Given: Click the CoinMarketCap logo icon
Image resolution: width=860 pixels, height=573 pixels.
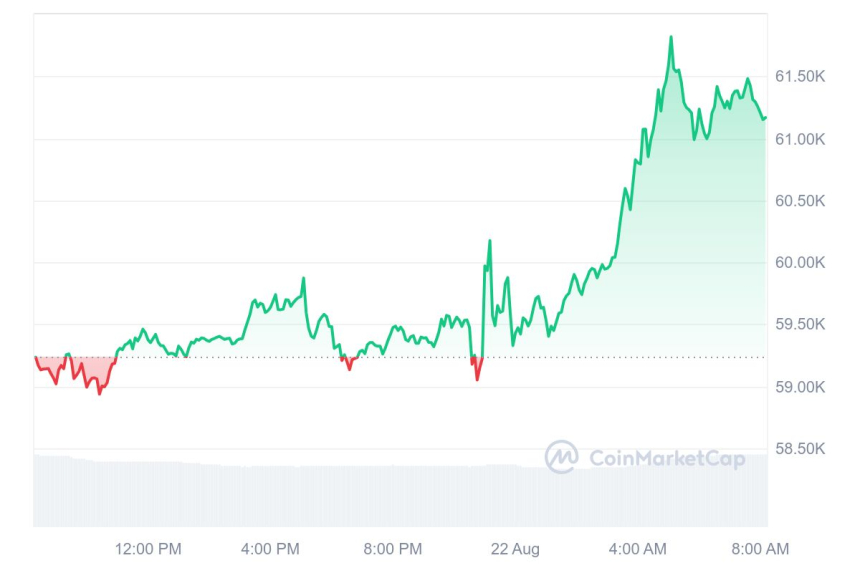Looking at the screenshot, I should (x=561, y=457).
